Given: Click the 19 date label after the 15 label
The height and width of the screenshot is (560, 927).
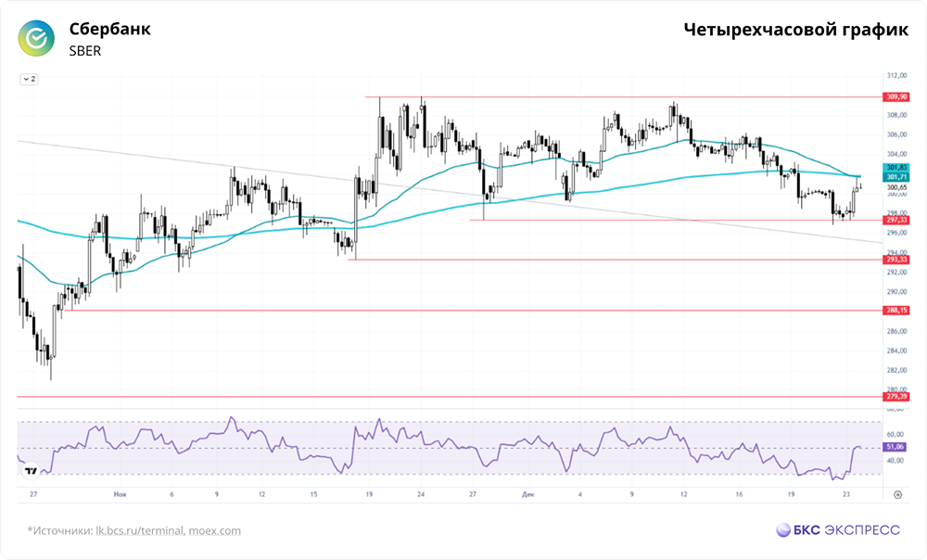Looking at the screenshot, I should 369,494.
